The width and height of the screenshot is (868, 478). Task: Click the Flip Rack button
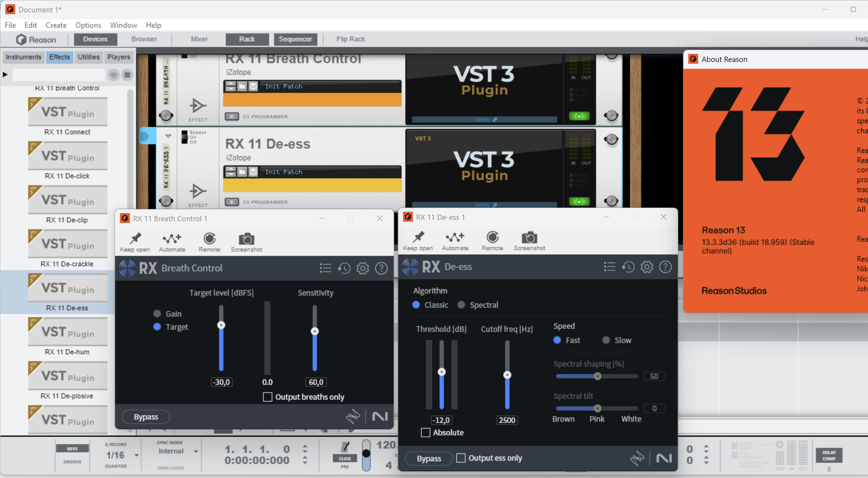350,39
